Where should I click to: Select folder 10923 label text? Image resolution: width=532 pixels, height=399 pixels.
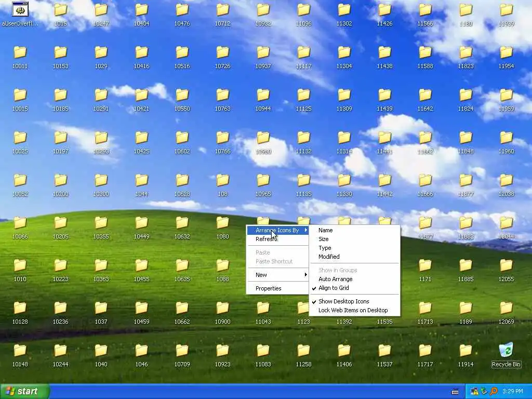tap(222, 364)
